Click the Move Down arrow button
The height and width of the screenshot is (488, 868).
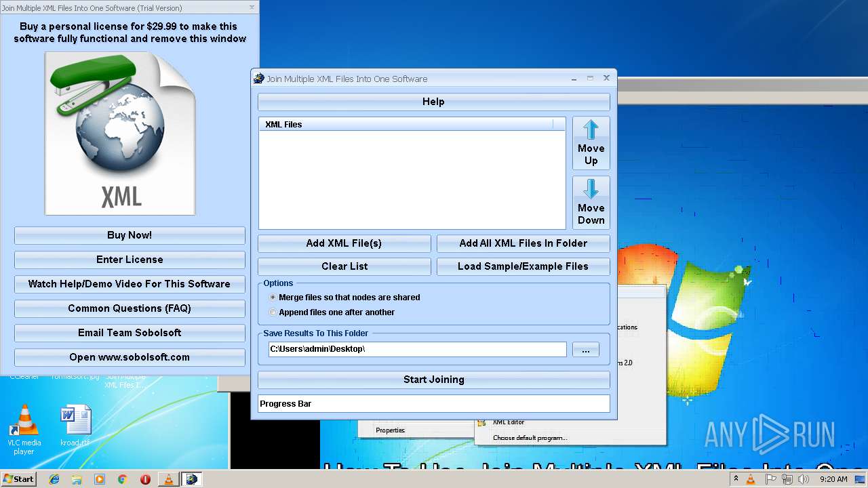tap(591, 203)
